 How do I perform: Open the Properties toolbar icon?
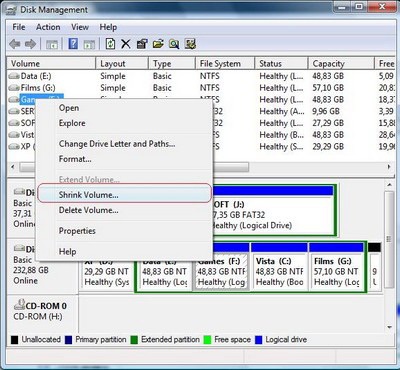(142, 44)
